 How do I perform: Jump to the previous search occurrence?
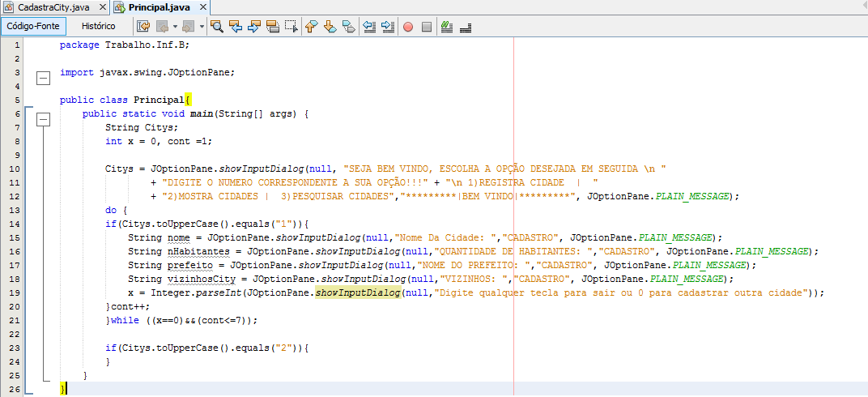tap(236, 26)
